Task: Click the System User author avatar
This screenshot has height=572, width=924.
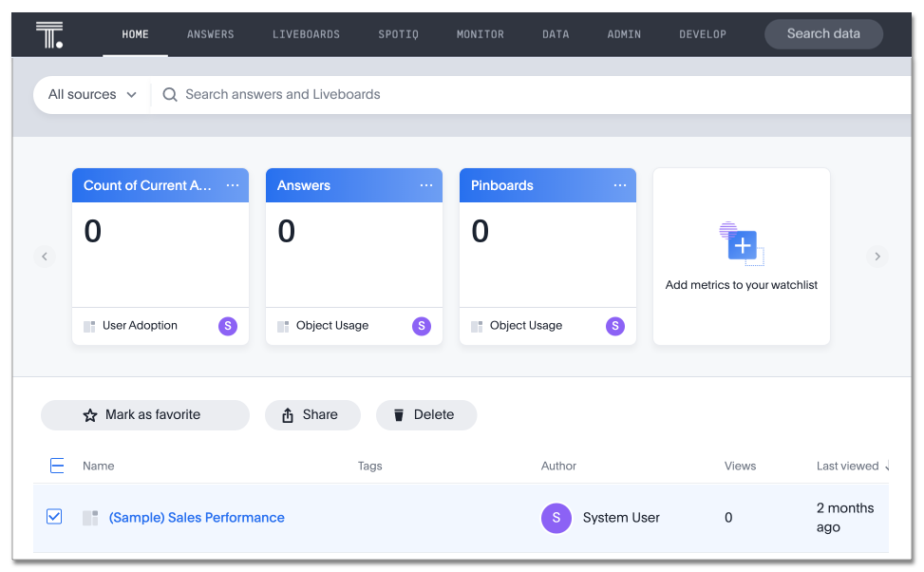Action: pyautogui.click(x=556, y=518)
